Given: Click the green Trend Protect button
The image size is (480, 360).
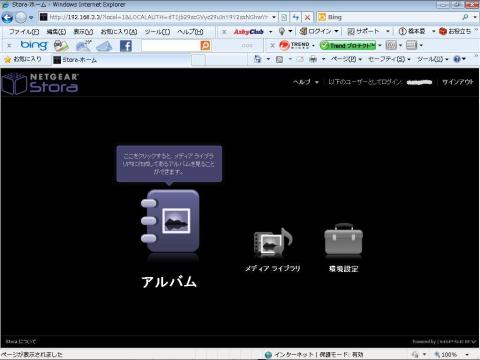Looking at the screenshot, I should (348, 45).
